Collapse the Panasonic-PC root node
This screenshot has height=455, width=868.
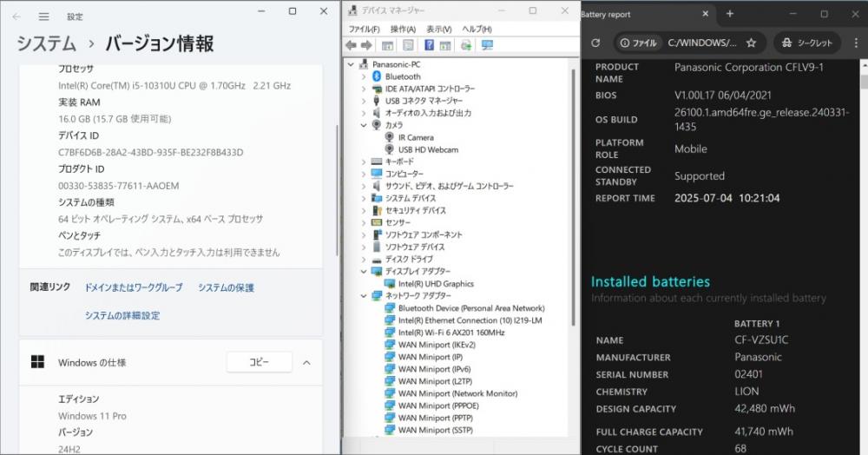pyautogui.click(x=351, y=64)
